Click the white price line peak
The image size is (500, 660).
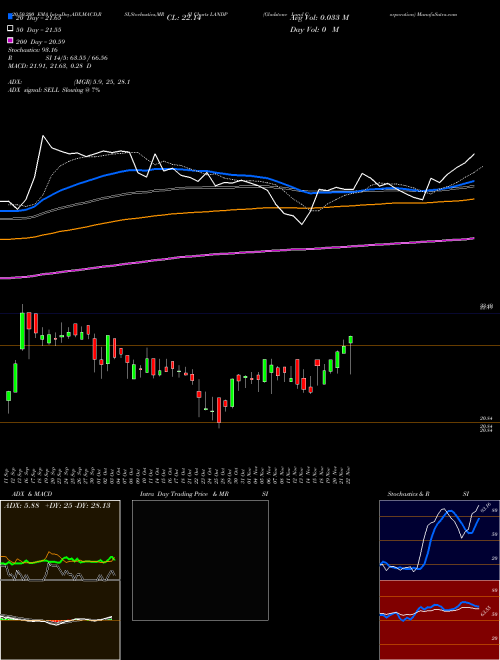[x=43, y=136]
